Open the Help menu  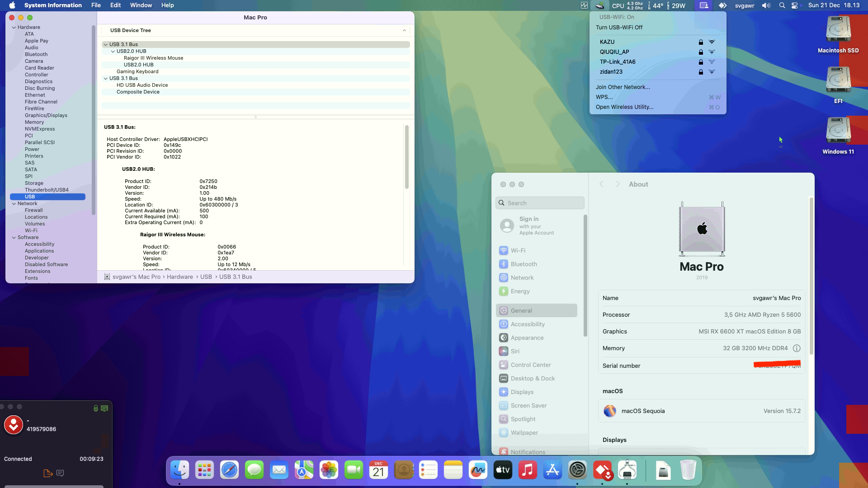tap(167, 5)
